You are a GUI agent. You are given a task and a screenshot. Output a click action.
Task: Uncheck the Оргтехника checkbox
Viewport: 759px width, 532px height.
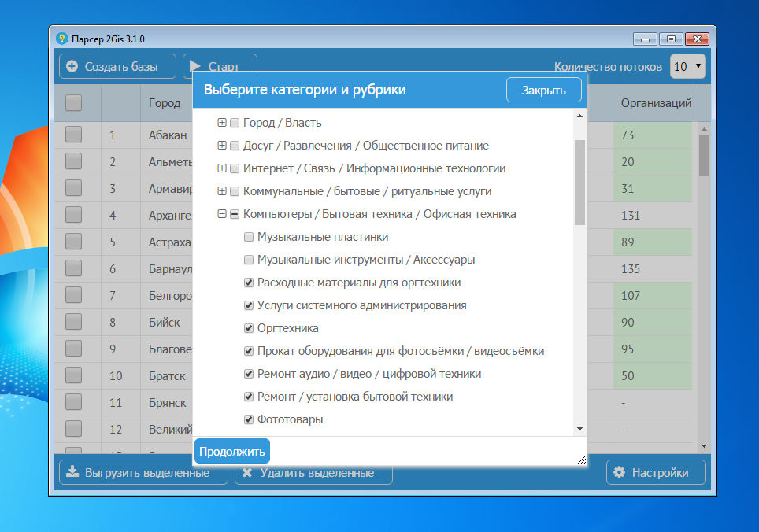pyautogui.click(x=249, y=328)
